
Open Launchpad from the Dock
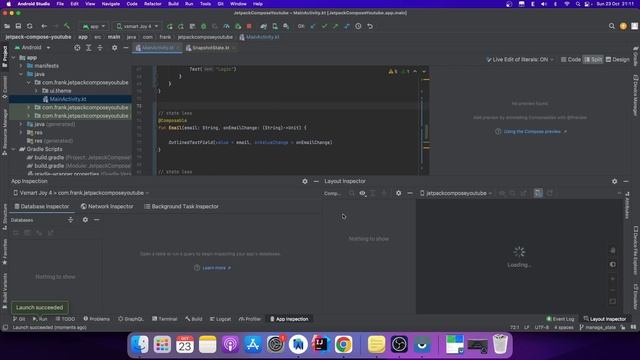tap(162, 344)
